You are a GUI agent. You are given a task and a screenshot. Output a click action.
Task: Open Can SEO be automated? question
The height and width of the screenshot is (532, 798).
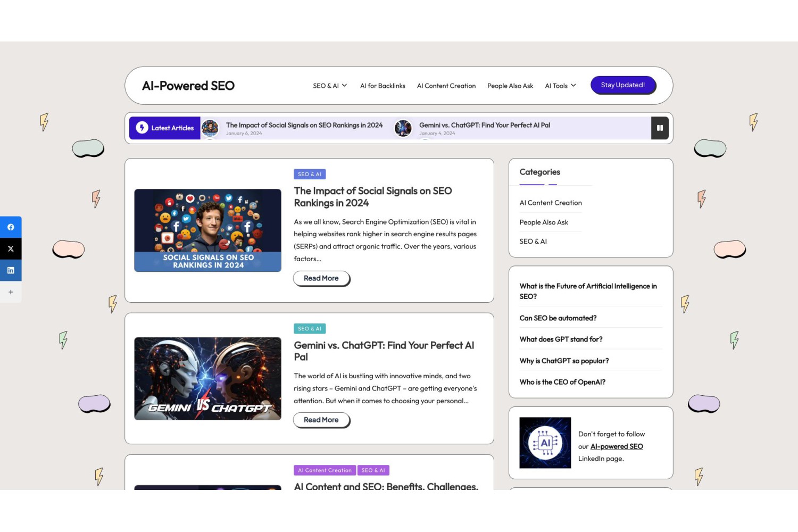(558, 318)
